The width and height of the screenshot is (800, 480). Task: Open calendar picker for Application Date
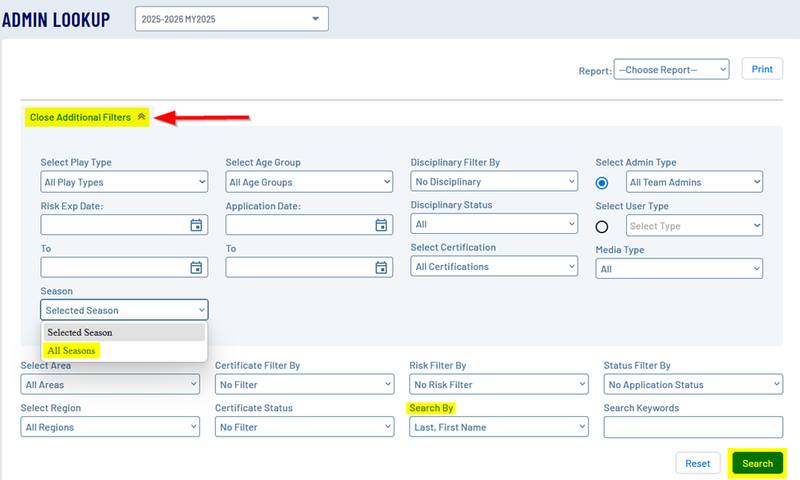381,225
